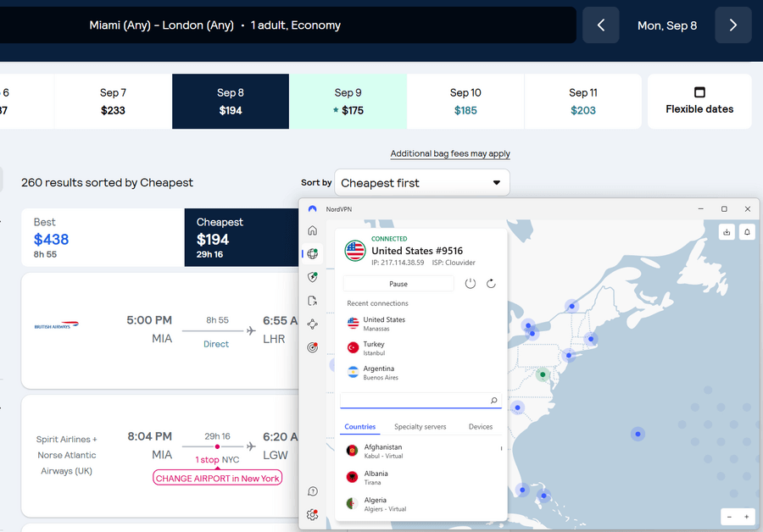Select the Best $438 tab
The width and height of the screenshot is (763, 532).
click(x=103, y=238)
